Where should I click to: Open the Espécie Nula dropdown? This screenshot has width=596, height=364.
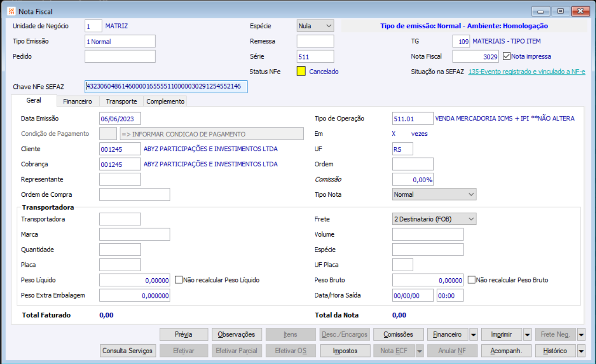[315, 26]
